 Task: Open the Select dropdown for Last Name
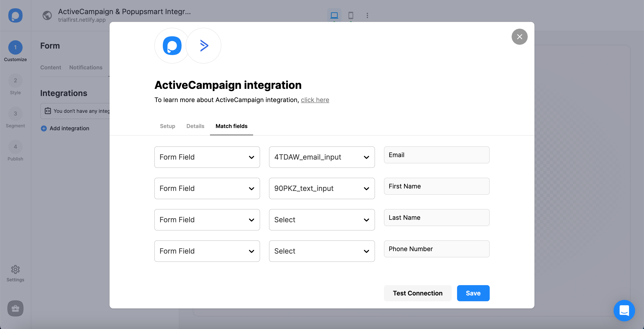tap(322, 220)
